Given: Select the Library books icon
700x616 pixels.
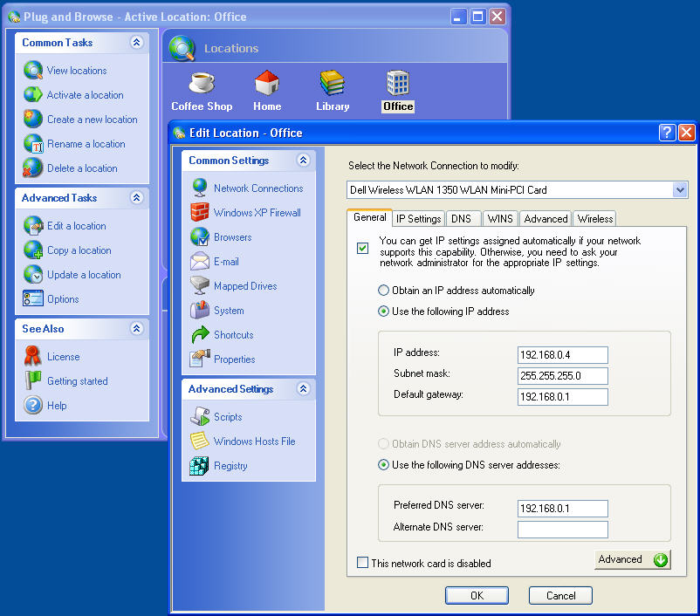Looking at the screenshot, I should [333, 83].
